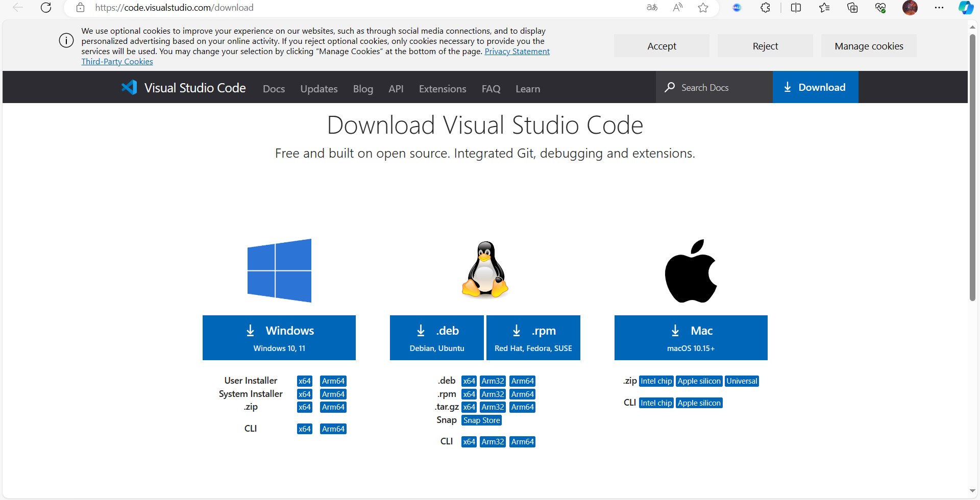Select Linux .deb Arm32 link

(x=493, y=381)
